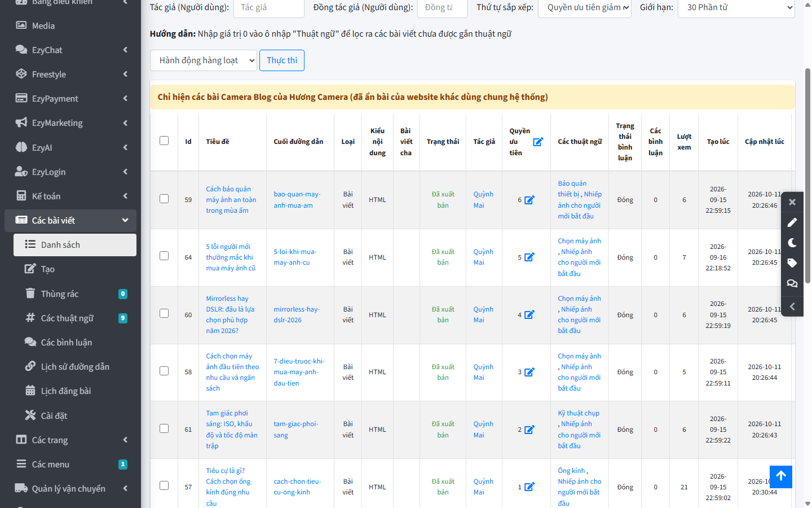Screen dimensions: 812x508
Task: Check the box for article id 60
Action: click(x=164, y=313)
